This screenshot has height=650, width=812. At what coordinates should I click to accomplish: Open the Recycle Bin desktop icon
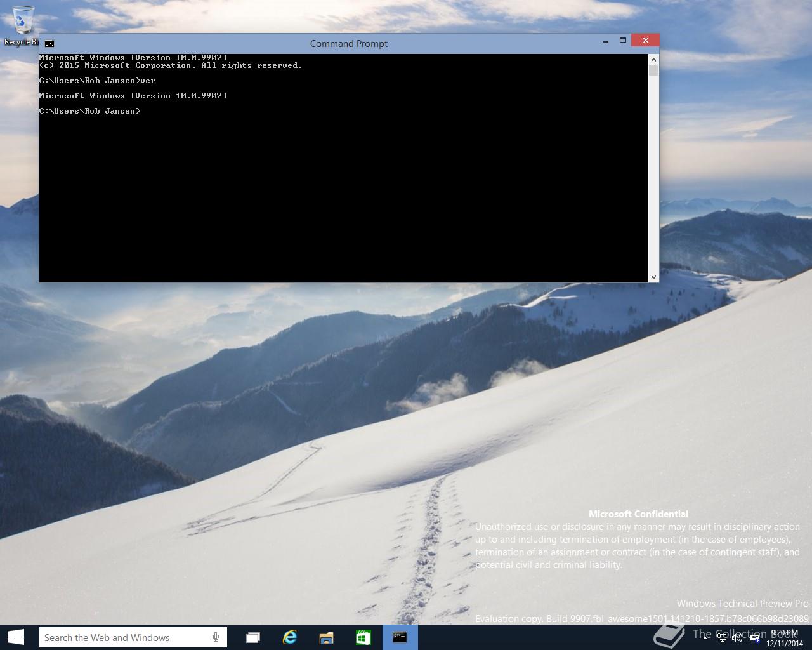pos(22,26)
